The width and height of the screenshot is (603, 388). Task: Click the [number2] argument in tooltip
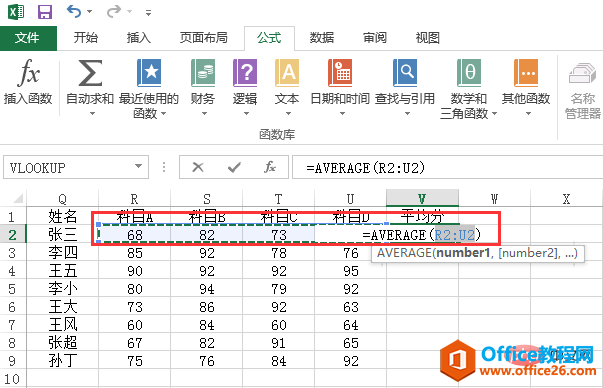pos(529,253)
